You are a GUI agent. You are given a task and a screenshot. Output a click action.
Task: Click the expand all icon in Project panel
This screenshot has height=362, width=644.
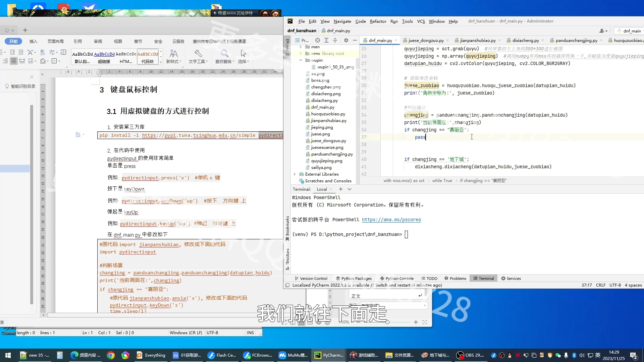[326, 40]
